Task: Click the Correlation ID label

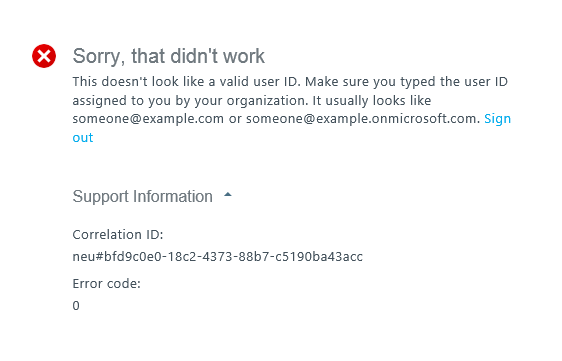Action: coord(118,234)
